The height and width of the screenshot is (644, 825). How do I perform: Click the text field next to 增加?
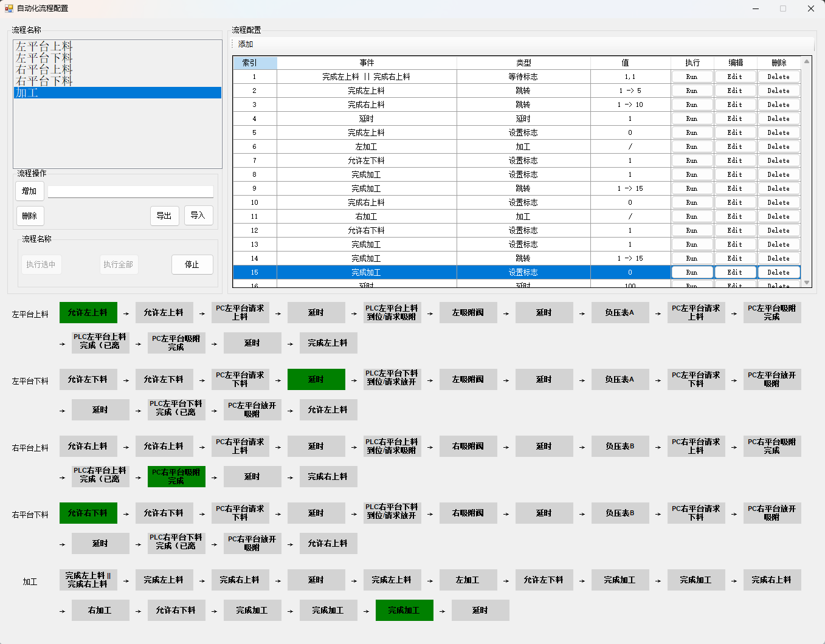click(x=130, y=190)
